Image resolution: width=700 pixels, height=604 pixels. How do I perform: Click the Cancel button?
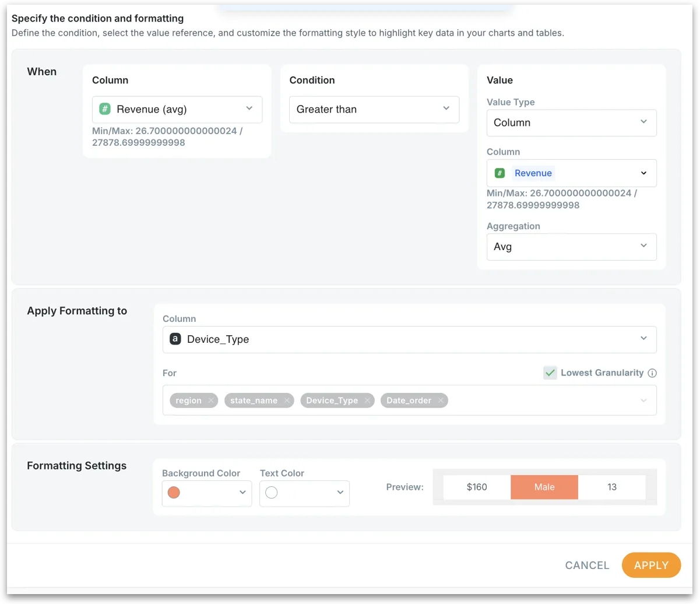[x=587, y=565]
